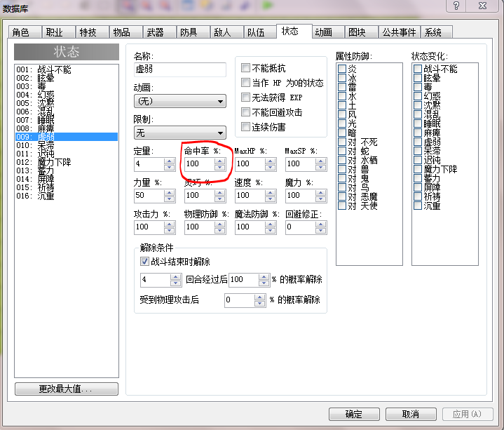The image size is (504, 430).
Task: Open the 动画 dropdown
Action: [x=180, y=101]
